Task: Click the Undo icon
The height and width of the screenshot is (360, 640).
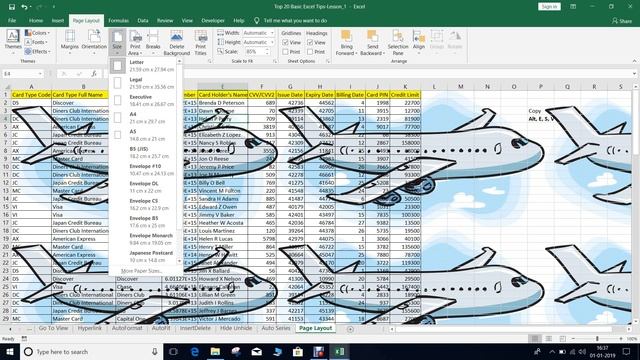Action: click(24, 7)
